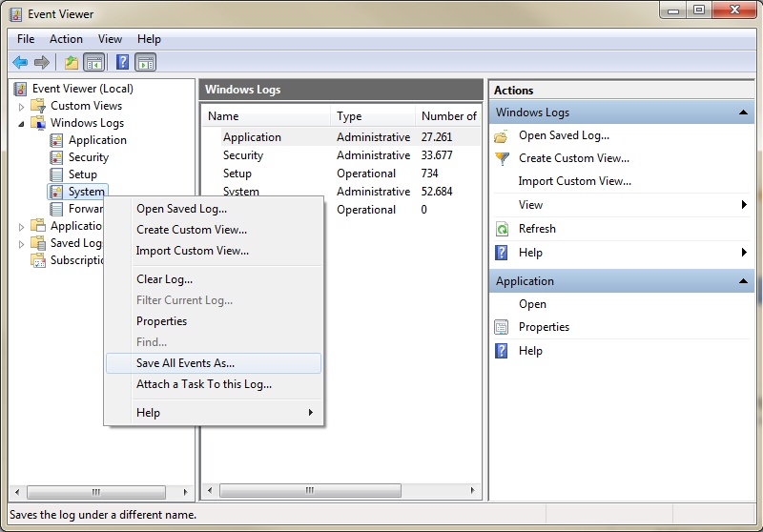Click the Windows Logs folder icon in tree

[x=38, y=123]
